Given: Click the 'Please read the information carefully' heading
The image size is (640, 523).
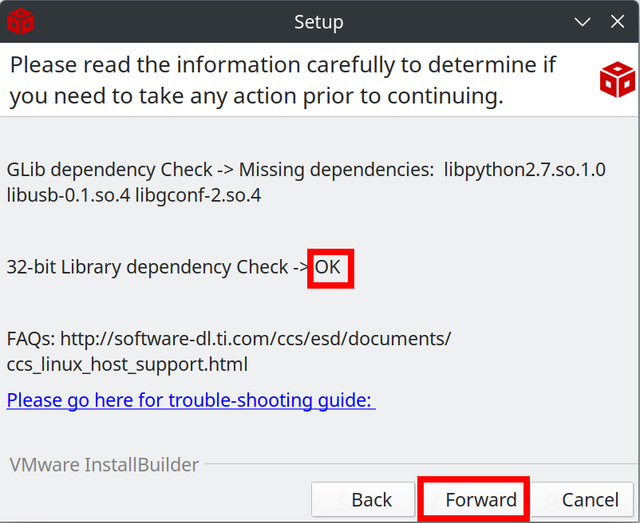Looking at the screenshot, I should (283, 80).
